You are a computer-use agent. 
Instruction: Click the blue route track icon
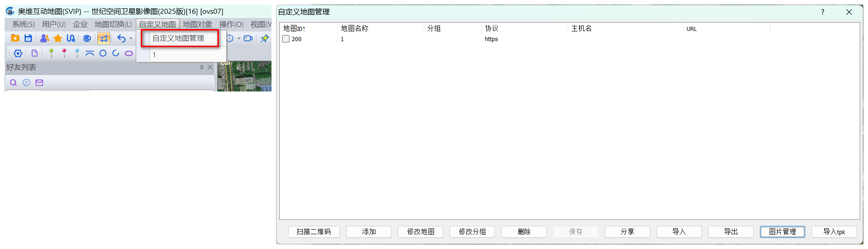[x=71, y=38]
